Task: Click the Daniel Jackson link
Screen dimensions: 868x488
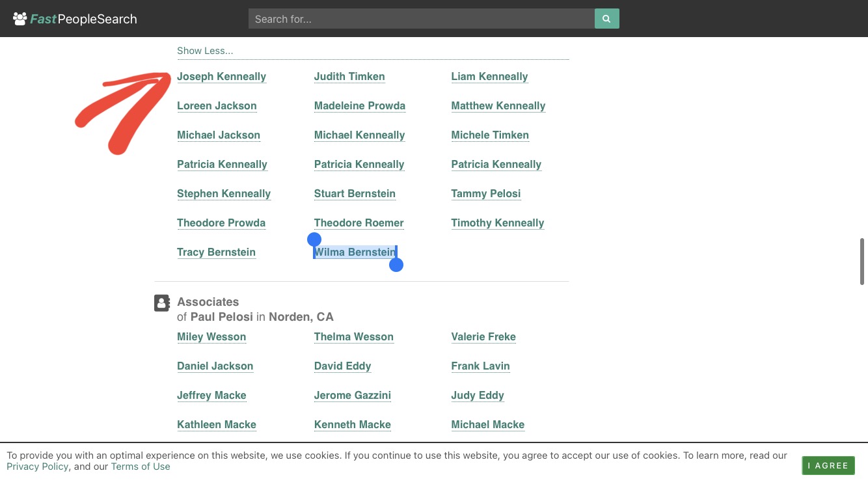Action: click(215, 366)
